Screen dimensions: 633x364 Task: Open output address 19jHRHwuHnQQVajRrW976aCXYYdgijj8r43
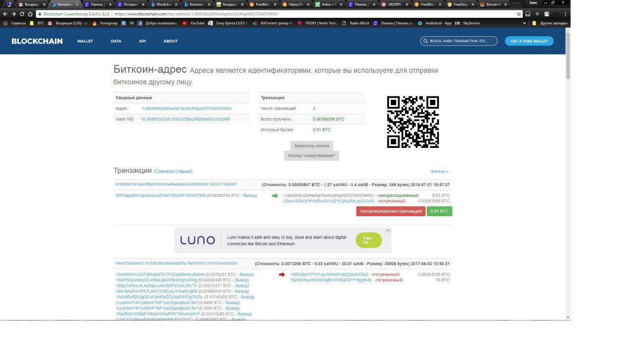(331, 280)
